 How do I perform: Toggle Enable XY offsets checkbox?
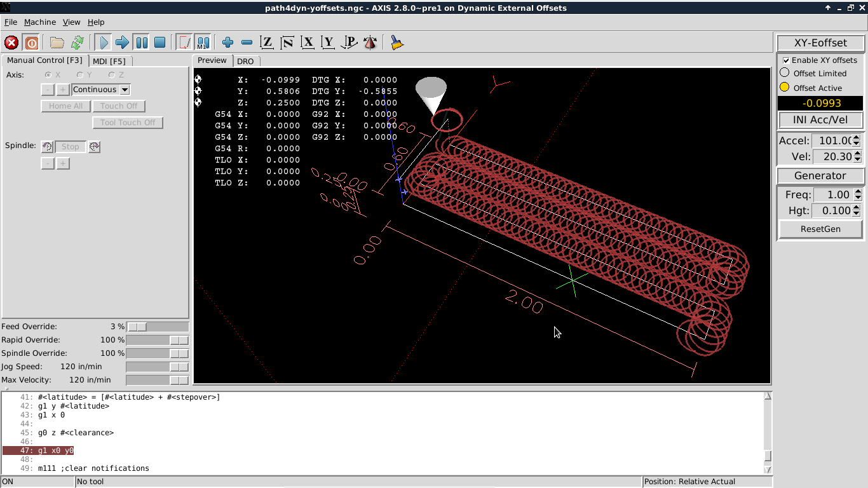pos(786,60)
